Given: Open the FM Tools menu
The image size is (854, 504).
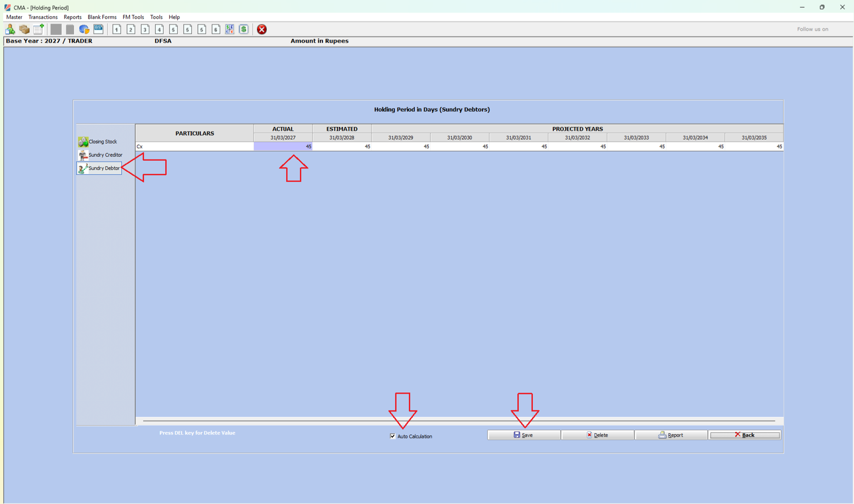Looking at the screenshot, I should pyautogui.click(x=133, y=17).
